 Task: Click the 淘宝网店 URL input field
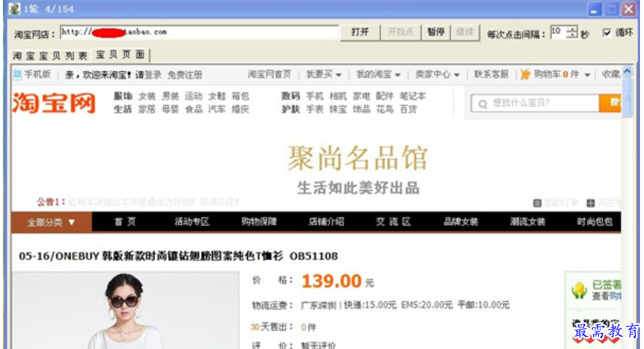point(200,32)
